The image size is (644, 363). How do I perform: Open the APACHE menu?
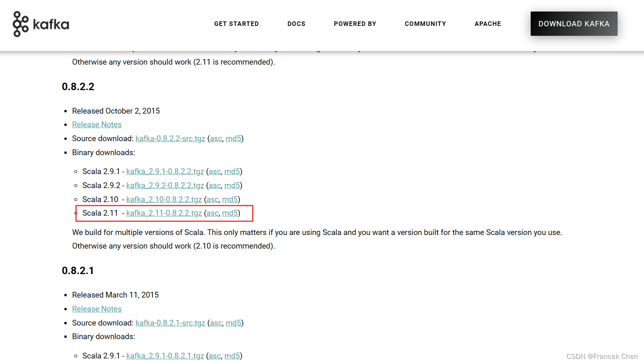pyautogui.click(x=488, y=24)
